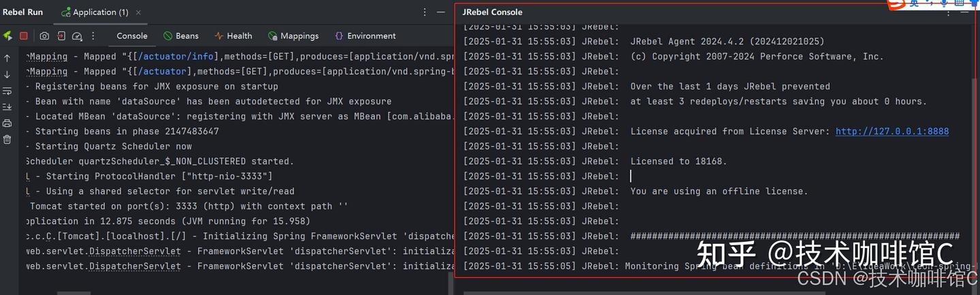Open more toolbar actions beside gauge icon

point(93,36)
